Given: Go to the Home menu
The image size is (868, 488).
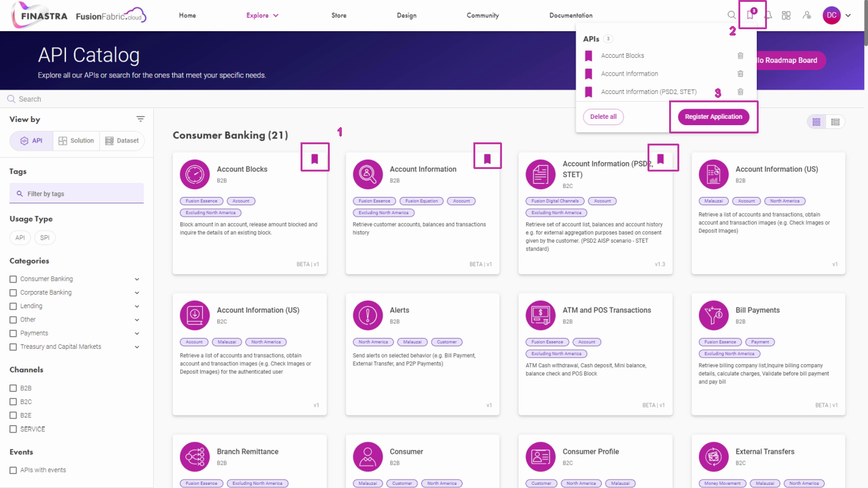Looking at the screenshot, I should 187,15.
